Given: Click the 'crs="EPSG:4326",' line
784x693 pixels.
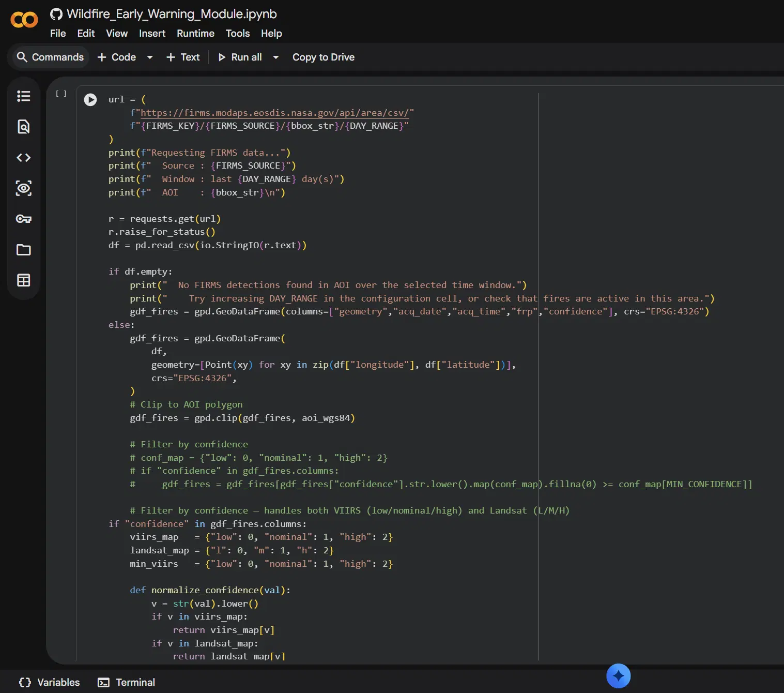Looking at the screenshot, I should [x=194, y=378].
